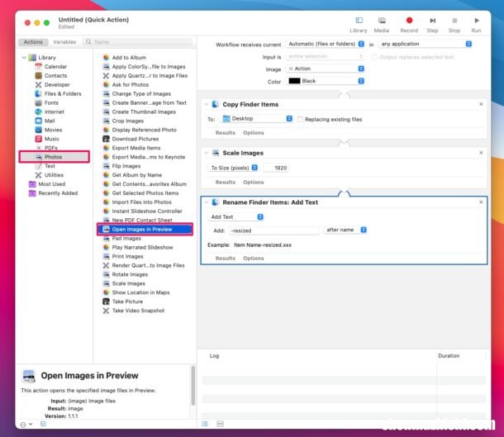Collapse the Scale Images action
The height and width of the screenshot is (437, 504).
pyautogui.click(x=207, y=153)
